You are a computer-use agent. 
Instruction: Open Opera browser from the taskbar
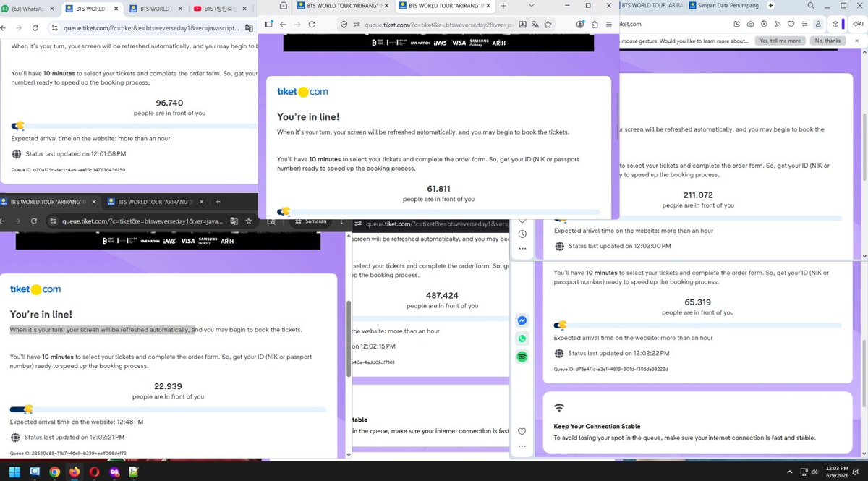pos(95,472)
